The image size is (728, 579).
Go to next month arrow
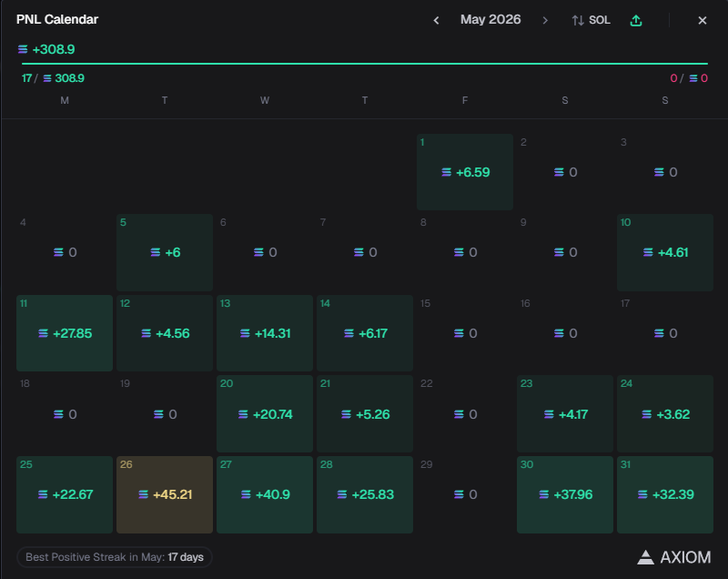[545, 20]
